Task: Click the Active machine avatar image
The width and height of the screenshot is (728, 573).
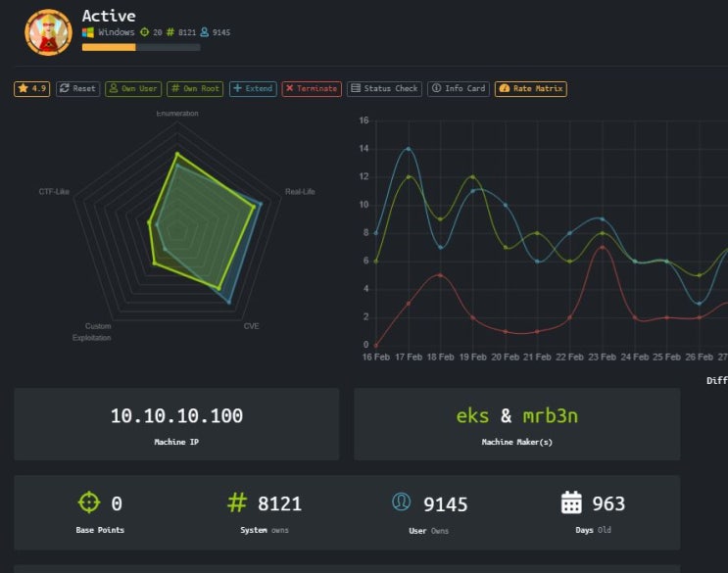Action: pyautogui.click(x=48, y=32)
